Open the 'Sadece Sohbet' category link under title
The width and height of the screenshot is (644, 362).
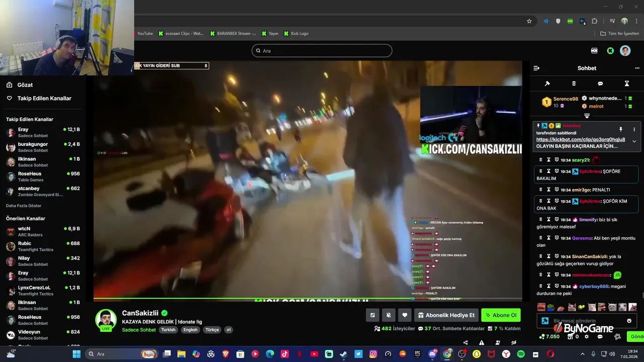pyautogui.click(x=139, y=330)
